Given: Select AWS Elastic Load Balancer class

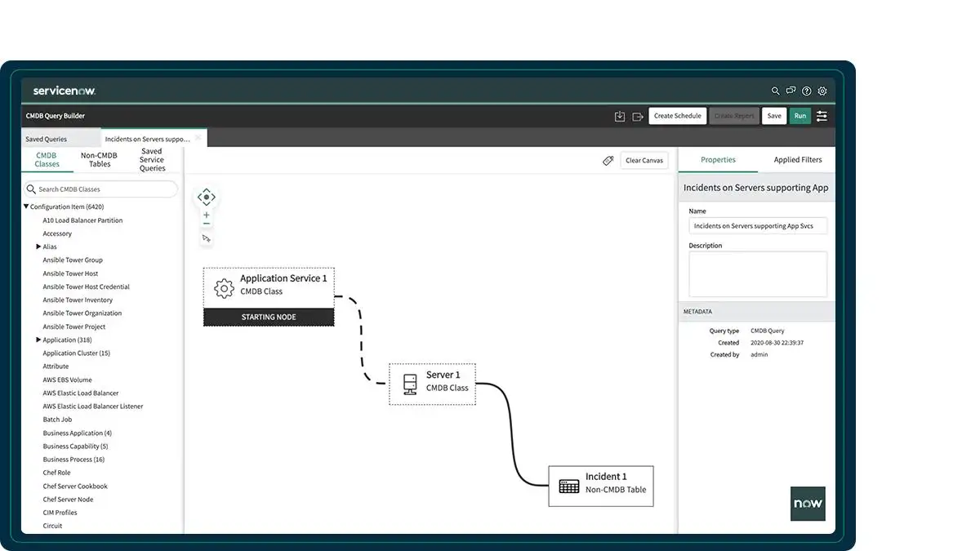Looking at the screenshot, I should click(x=81, y=393).
